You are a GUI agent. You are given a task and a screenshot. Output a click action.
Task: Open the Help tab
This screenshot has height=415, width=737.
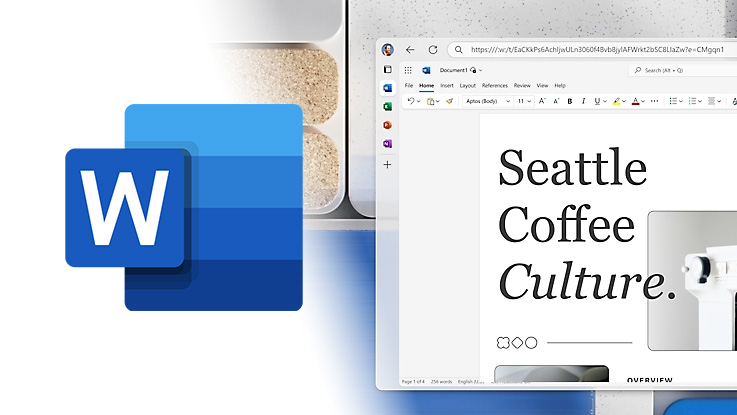560,86
